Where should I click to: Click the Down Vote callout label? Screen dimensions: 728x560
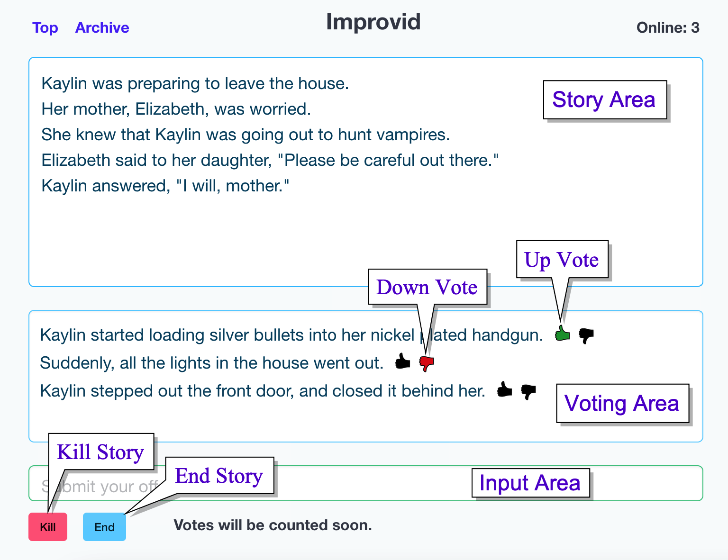pyautogui.click(x=427, y=287)
